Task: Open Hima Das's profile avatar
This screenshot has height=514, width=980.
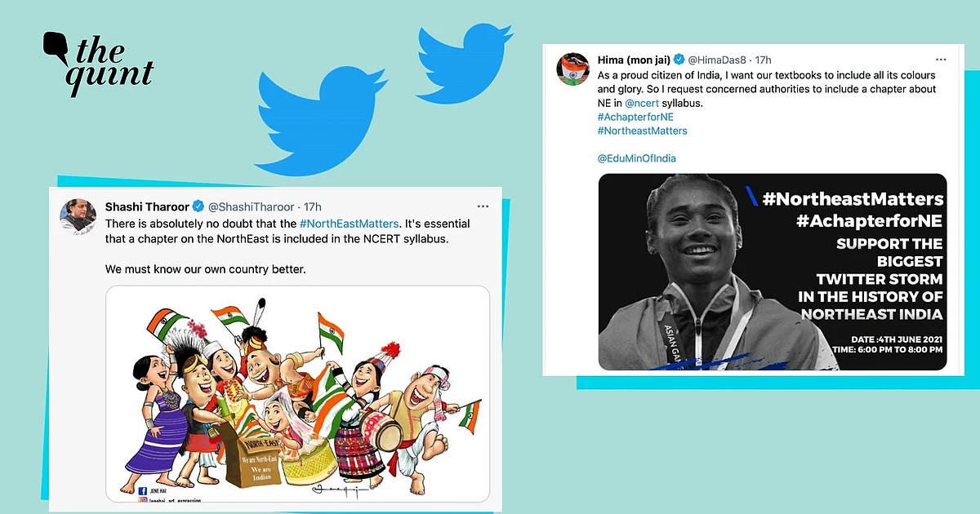Action: pos(574,70)
